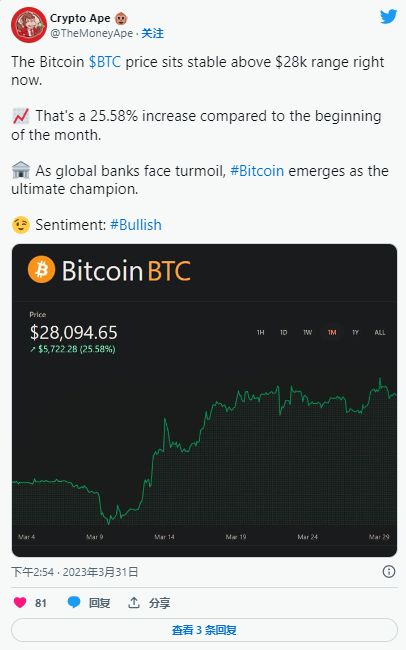Image resolution: width=406 pixels, height=650 pixels.
Task: Open the tweet info circle icon
Action: (x=389, y=572)
